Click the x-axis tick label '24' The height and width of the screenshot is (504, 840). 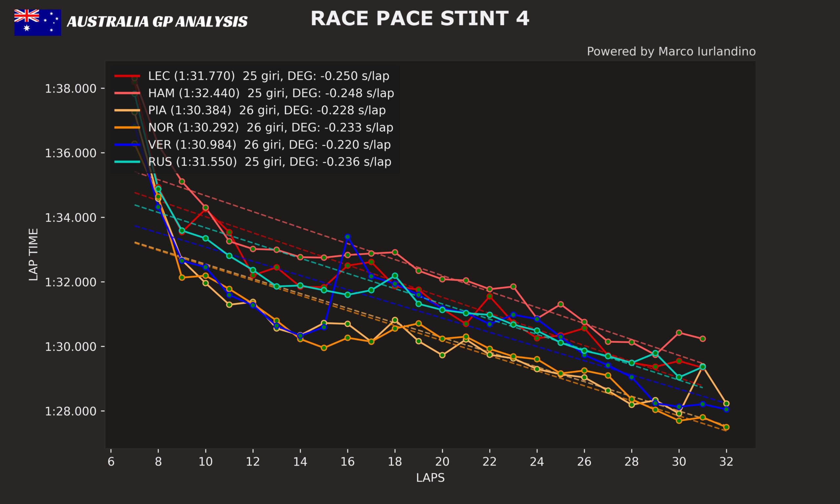click(x=537, y=462)
